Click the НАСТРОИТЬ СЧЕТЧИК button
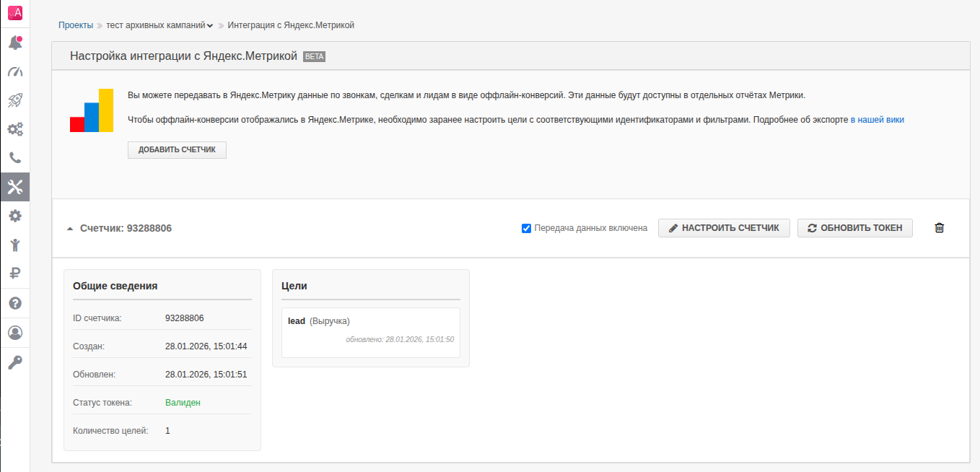980x472 pixels. [724, 228]
